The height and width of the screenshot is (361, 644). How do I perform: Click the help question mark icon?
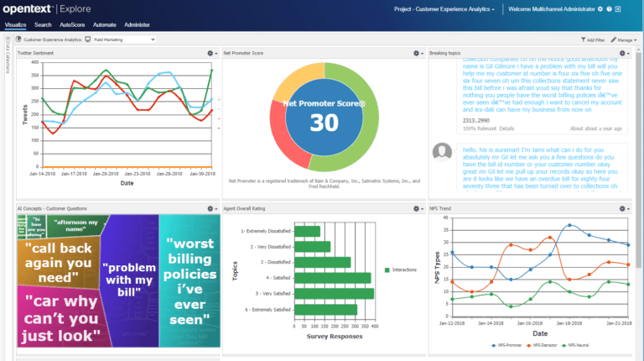pos(609,9)
